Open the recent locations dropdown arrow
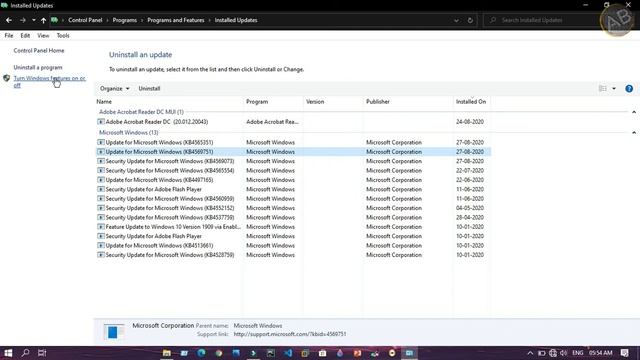 coord(33,20)
